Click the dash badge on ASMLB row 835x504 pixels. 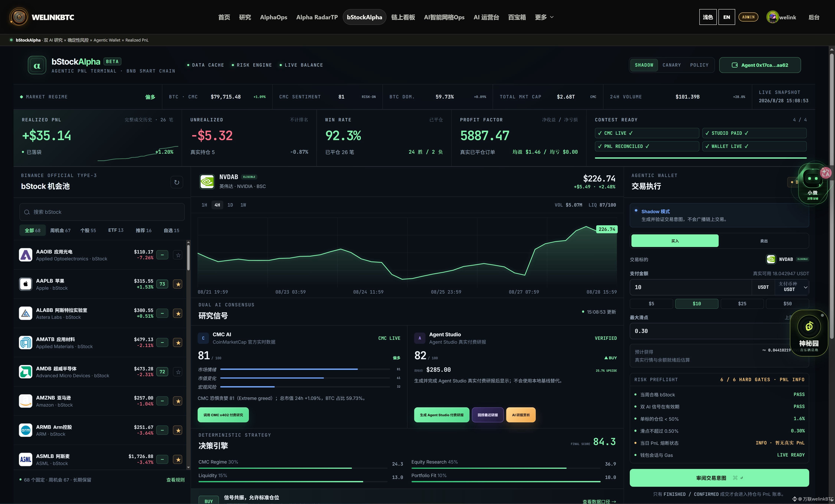pos(162,460)
